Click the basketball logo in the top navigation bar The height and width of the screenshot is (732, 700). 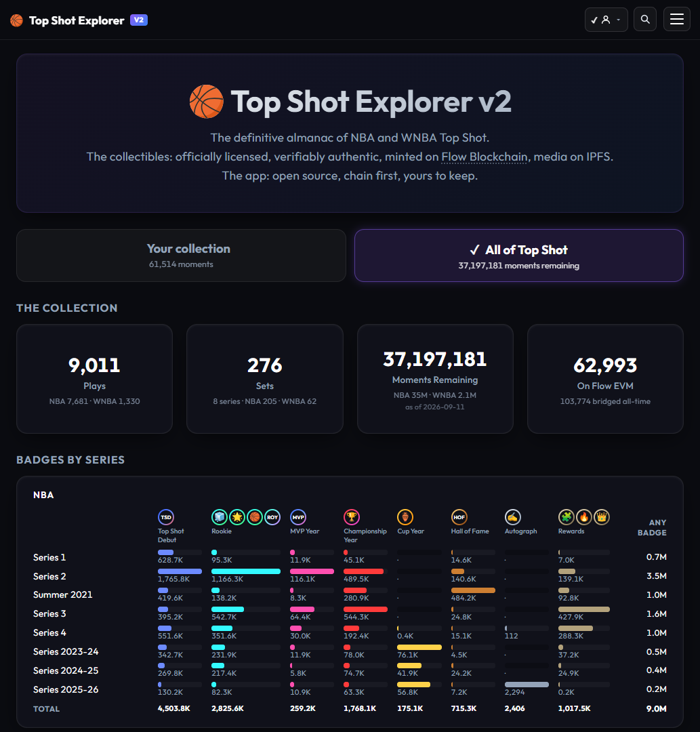(x=16, y=20)
